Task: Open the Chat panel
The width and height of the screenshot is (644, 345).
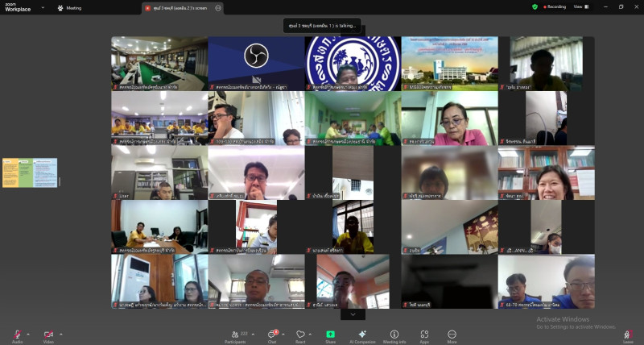Action: tap(272, 336)
